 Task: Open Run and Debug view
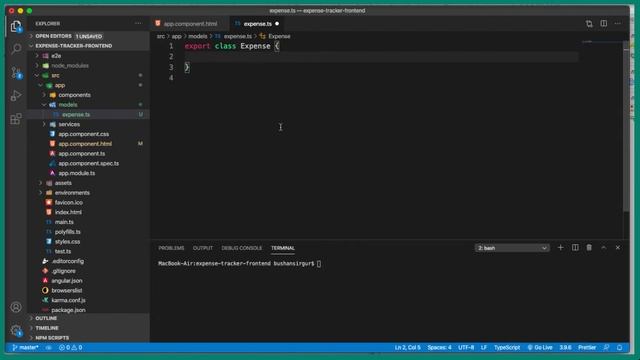(x=16, y=96)
